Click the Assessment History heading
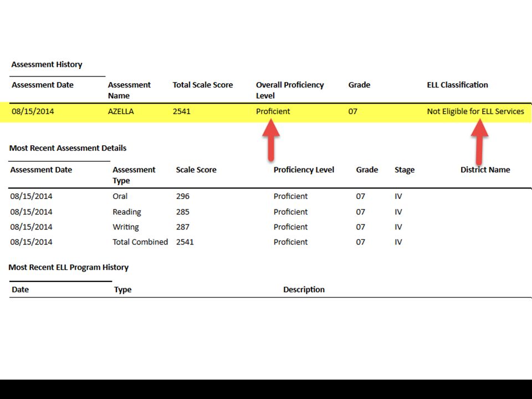The height and width of the screenshot is (399, 532). point(47,64)
